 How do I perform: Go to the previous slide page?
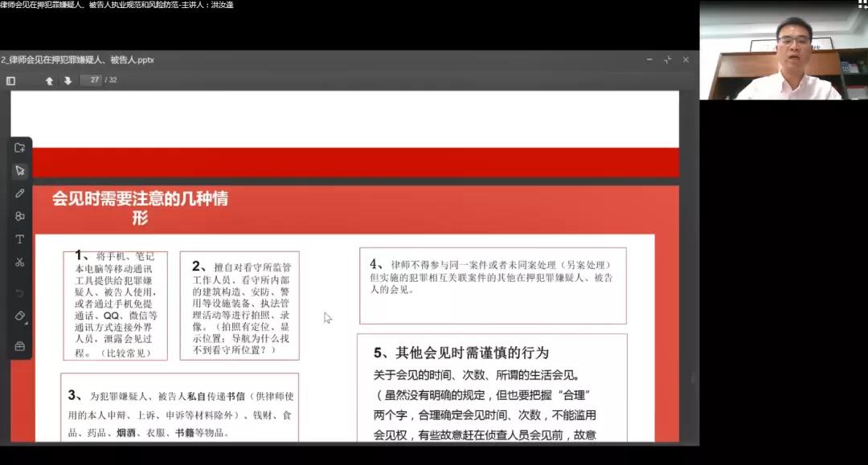point(50,80)
